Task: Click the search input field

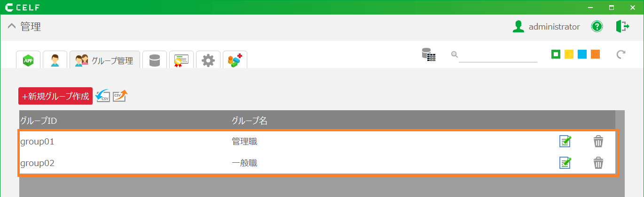Action: click(498, 55)
